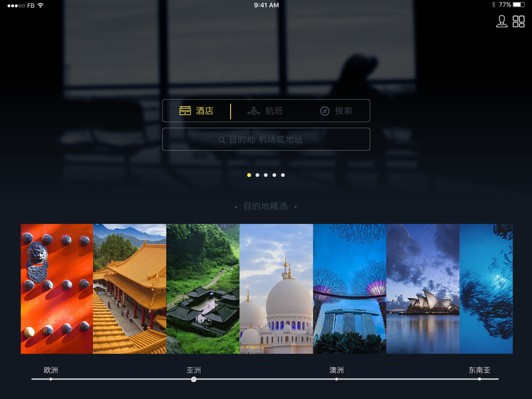The image size is (532, 399).
Task: Select the 亚洲 region label
Action: pyautogui.click(x=194, y=370)
